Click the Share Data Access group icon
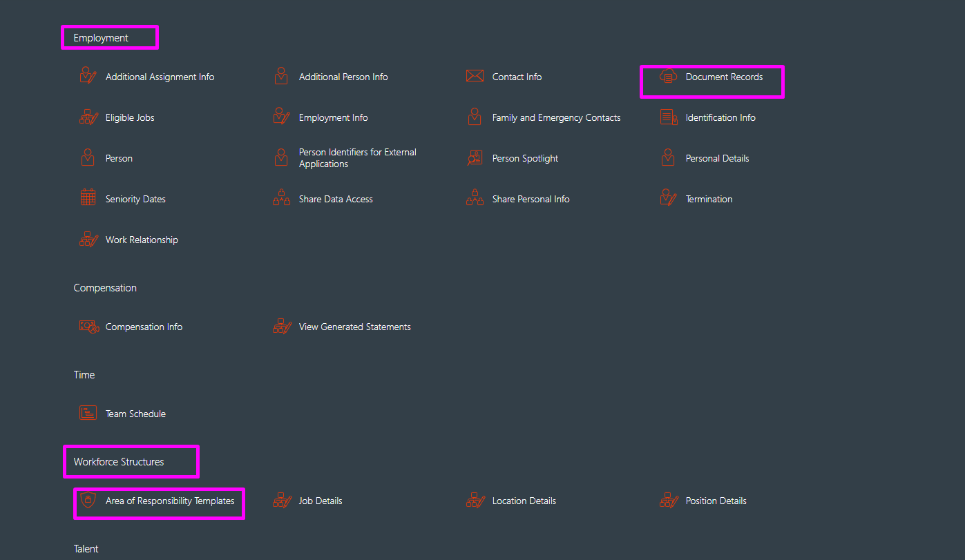This screenshot has width=965, height=560. 280,197
